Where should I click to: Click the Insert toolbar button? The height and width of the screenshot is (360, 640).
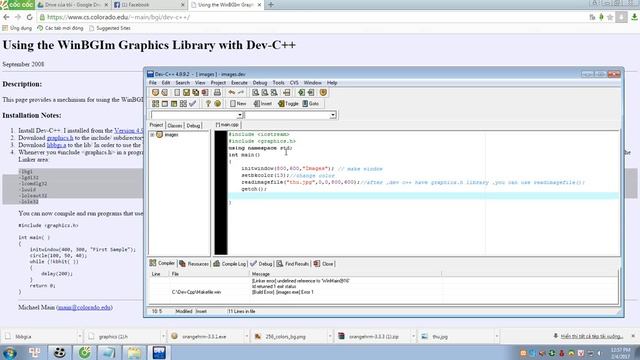pyautogui.click(x=263, y=104)
